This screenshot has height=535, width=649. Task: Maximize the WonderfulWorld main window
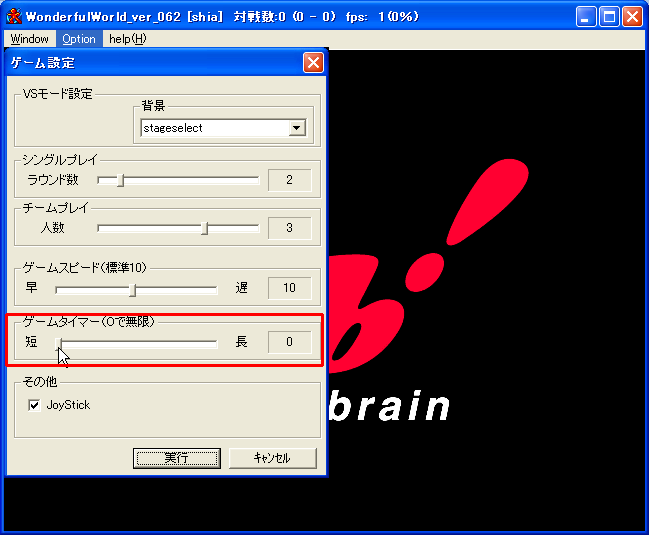point(609,17)
